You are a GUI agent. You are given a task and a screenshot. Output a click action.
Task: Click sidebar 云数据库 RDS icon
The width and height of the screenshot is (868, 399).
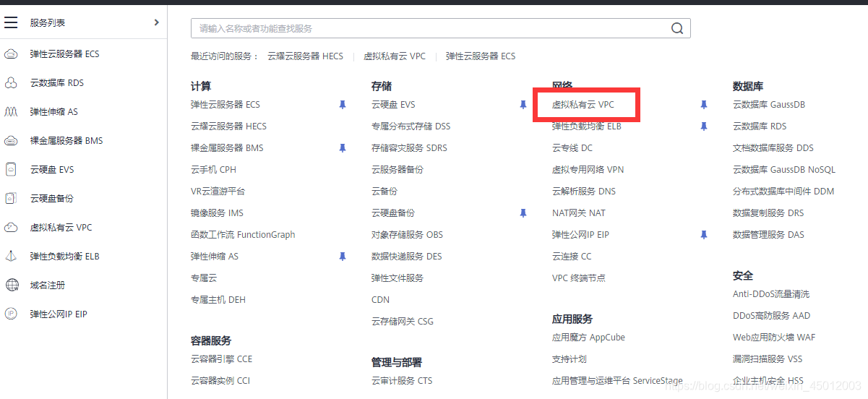click(x=11, y=83)
